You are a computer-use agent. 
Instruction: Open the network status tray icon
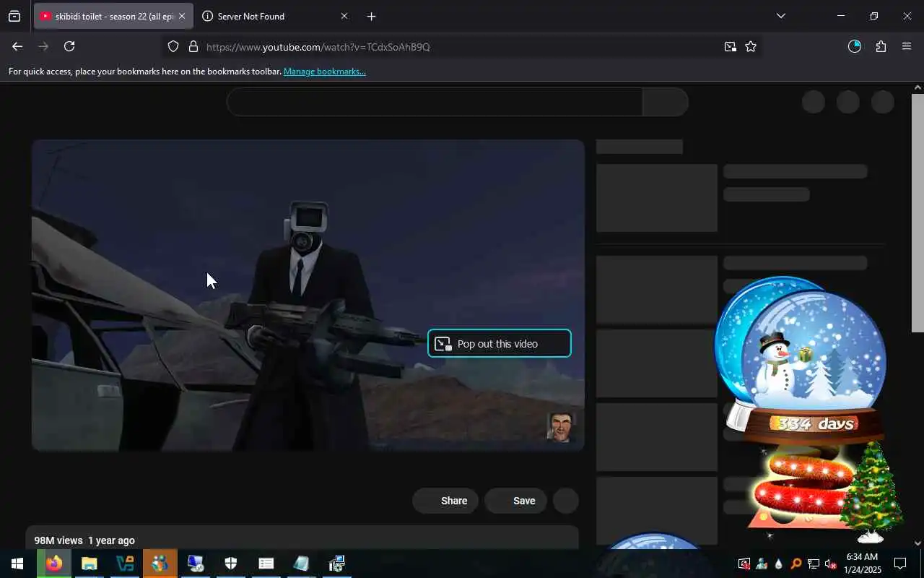pyautogui.click(x=813, y=564)
